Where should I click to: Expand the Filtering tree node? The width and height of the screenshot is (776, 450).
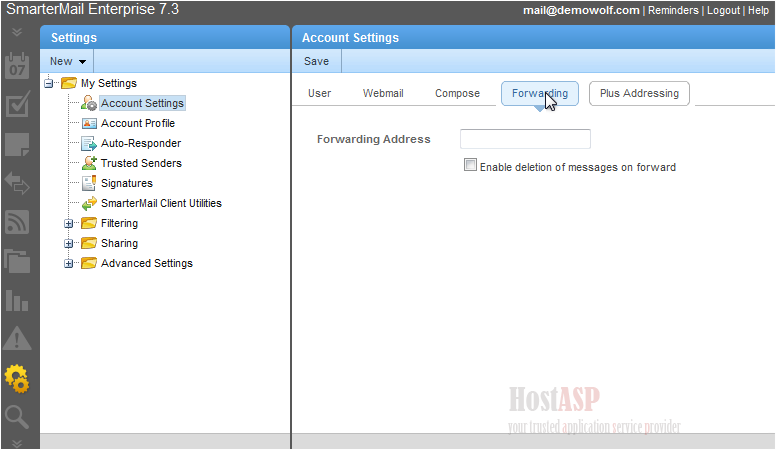pos(69,223)
